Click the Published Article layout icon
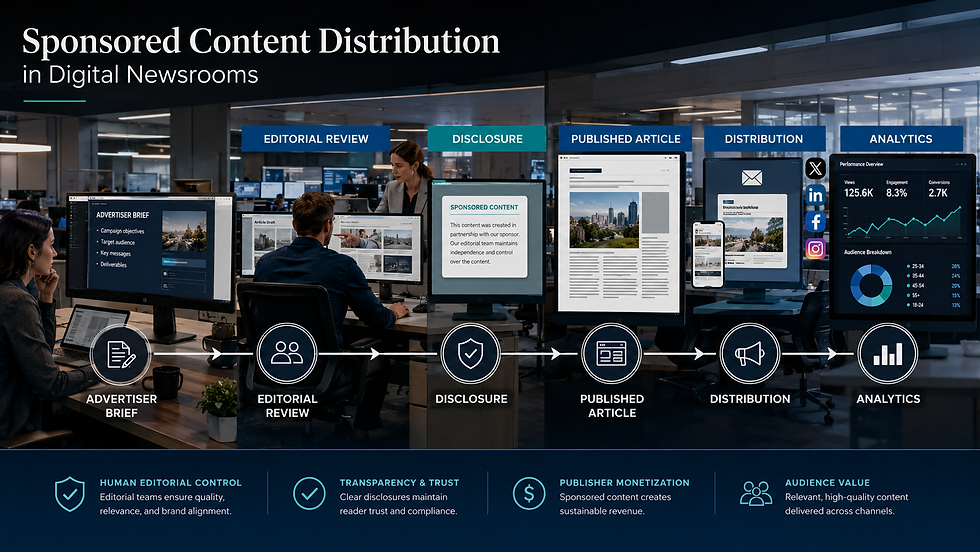 (x=611, y=354)
